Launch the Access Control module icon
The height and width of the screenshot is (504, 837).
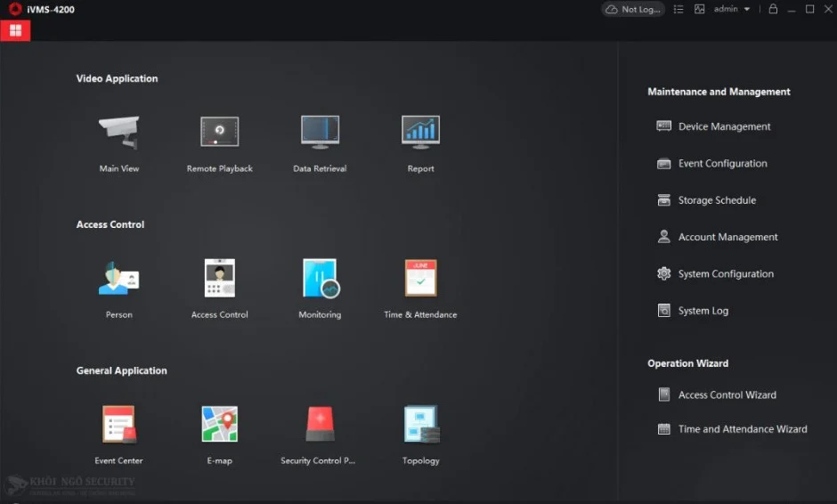point(219,278)
